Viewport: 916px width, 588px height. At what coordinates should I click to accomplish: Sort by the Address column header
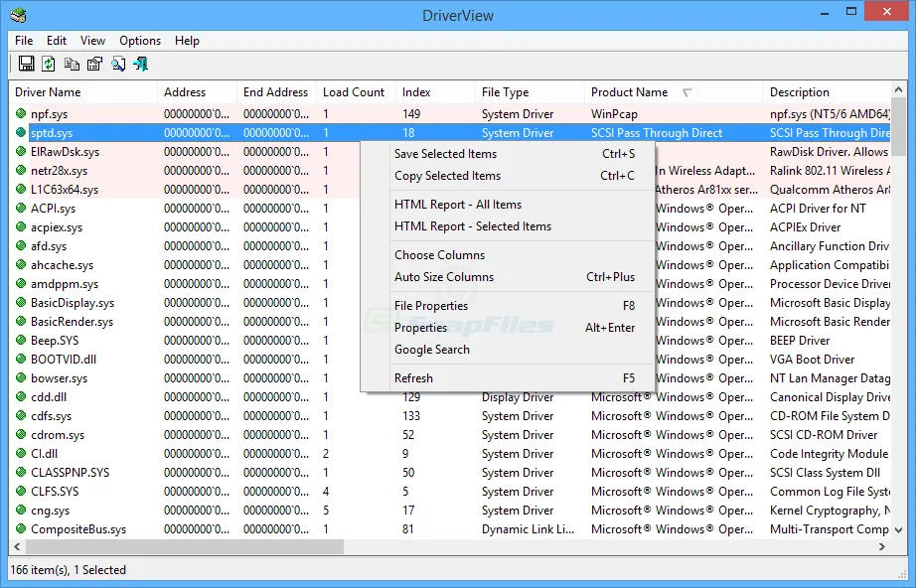click(x=198, y=92)
